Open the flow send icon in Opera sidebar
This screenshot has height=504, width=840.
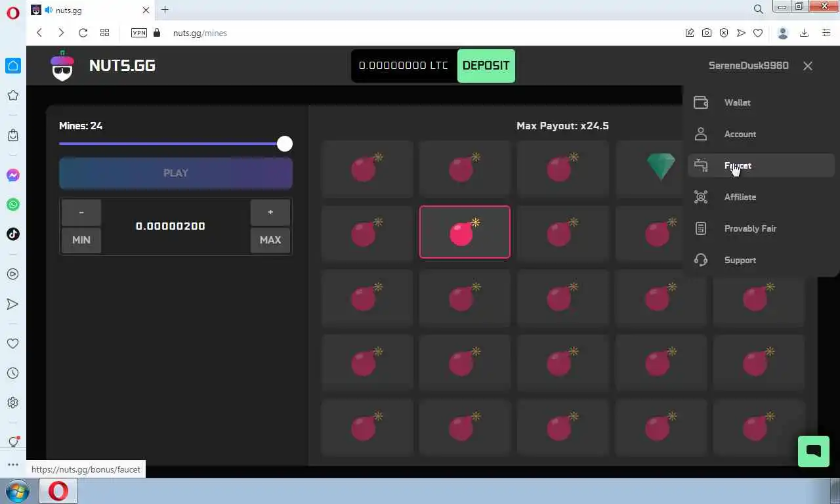click(x=13, y=304)
